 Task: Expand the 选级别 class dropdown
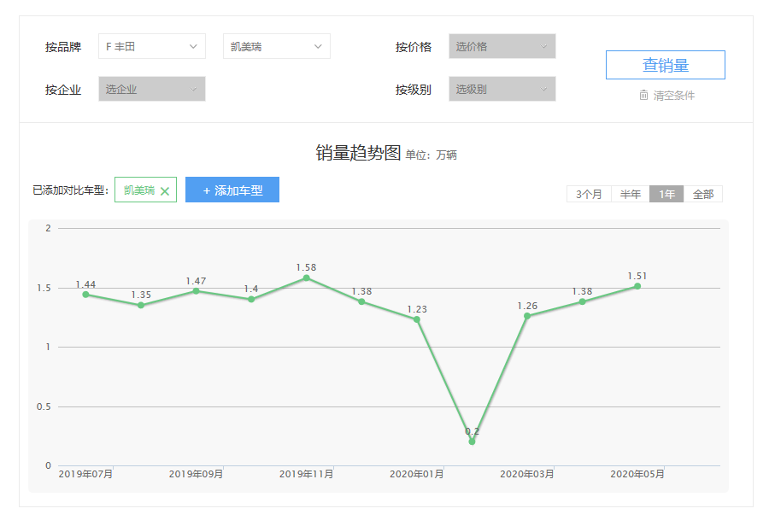(x=502, y=89)
